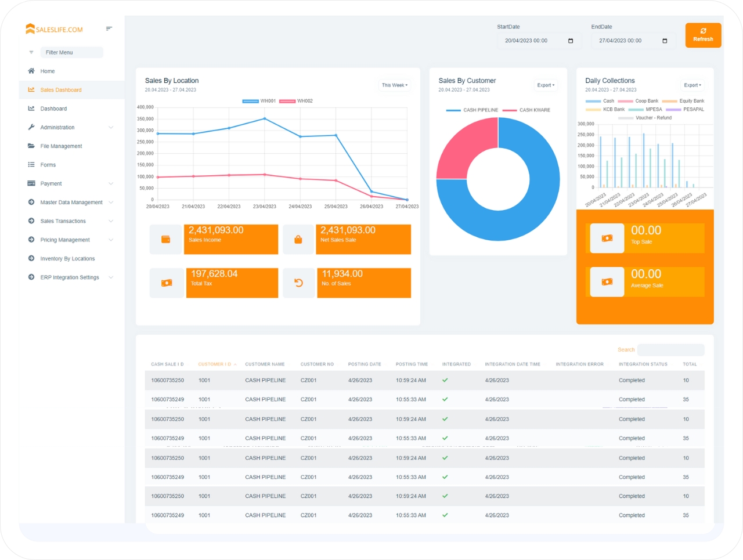Image resolution: width=743 pixels, height=560 pixels.
Task: Click the Filter Menu input field
Action: click(x=72, y=52)
